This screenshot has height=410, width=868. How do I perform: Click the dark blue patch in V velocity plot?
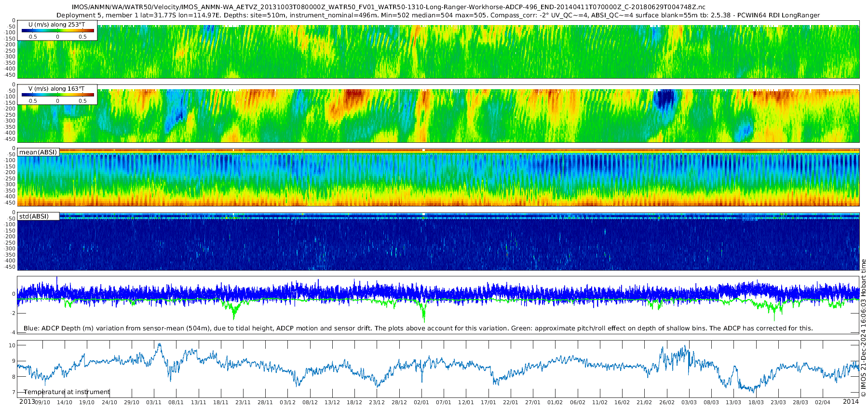(x=665, y=99)
